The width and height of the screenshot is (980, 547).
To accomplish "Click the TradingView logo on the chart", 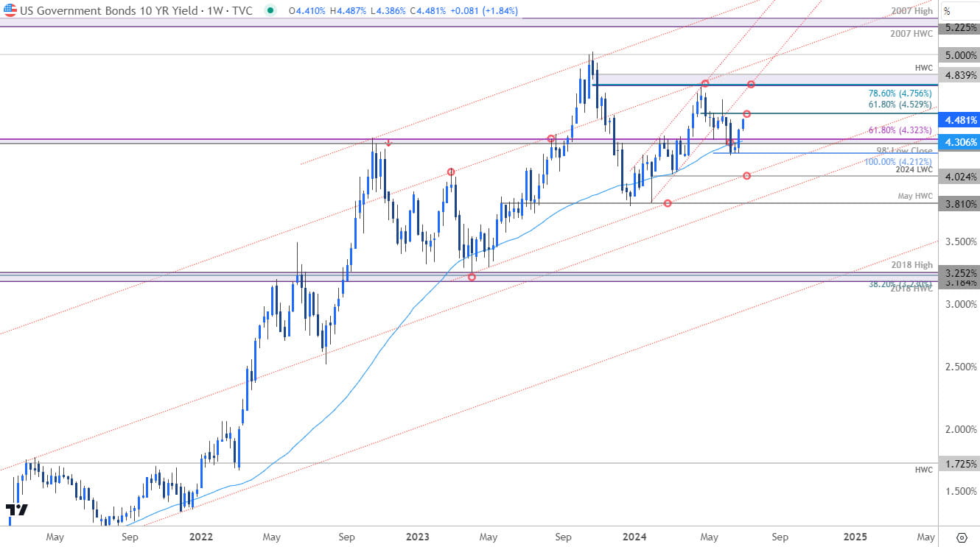I will [x=16, y=509].
